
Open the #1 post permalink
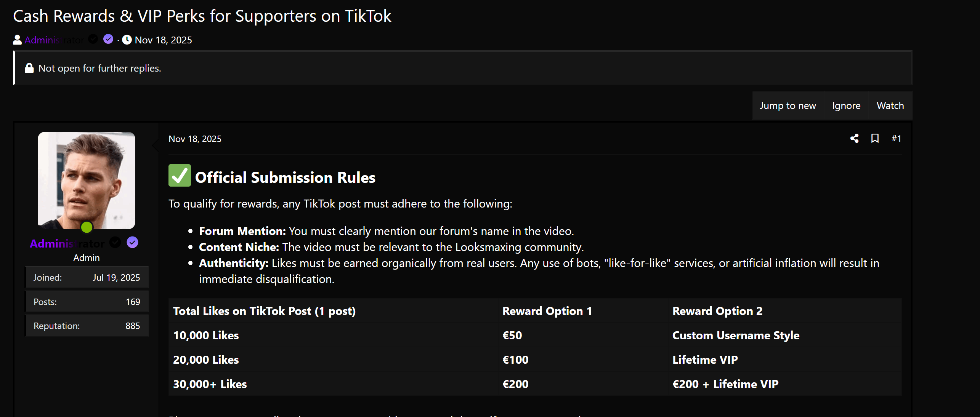coord(896,139)
